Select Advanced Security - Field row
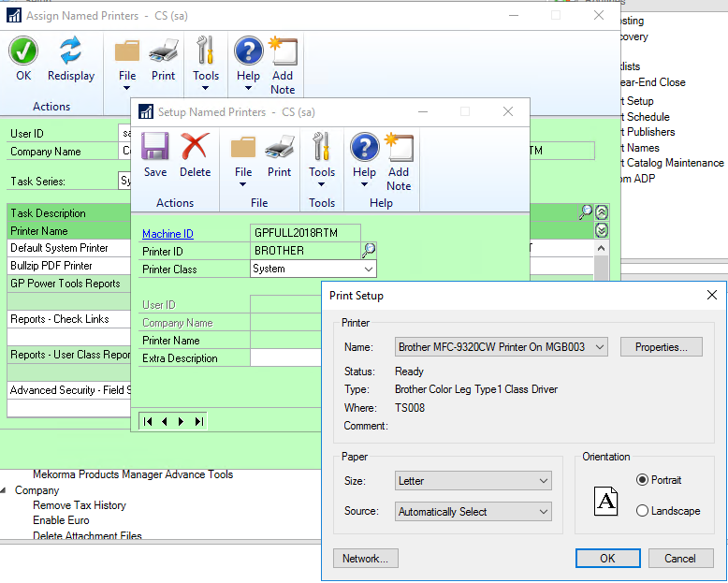Viewport: 728px width, 583px height. [x=68, y=390]
